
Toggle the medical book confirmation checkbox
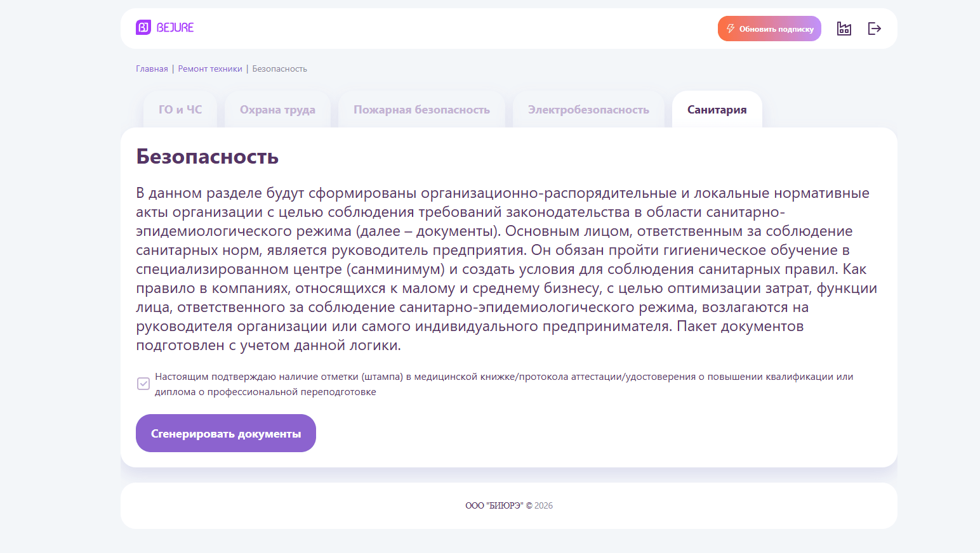point(143,384)
